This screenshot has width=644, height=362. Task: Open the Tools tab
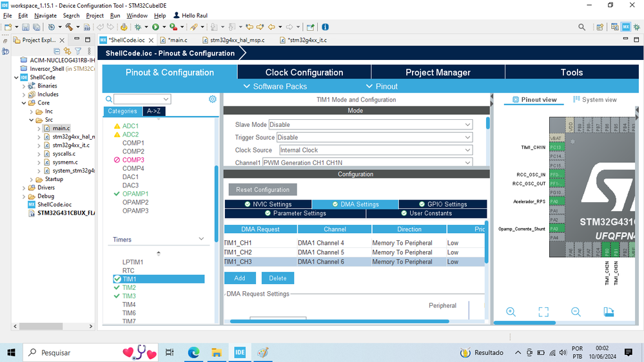[x=572, y=72]
